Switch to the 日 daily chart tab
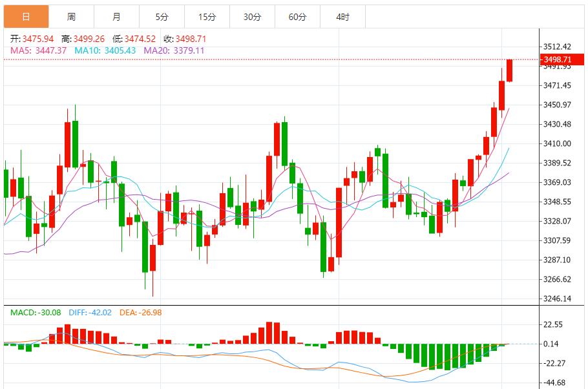The height and width of the screenshot is (389, 588). coord(25,17)
